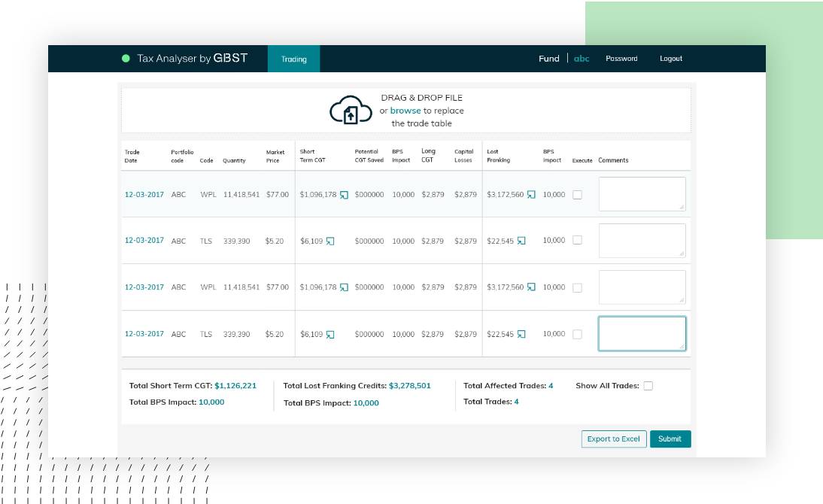Click Logout in the top bar

point(671,59)
